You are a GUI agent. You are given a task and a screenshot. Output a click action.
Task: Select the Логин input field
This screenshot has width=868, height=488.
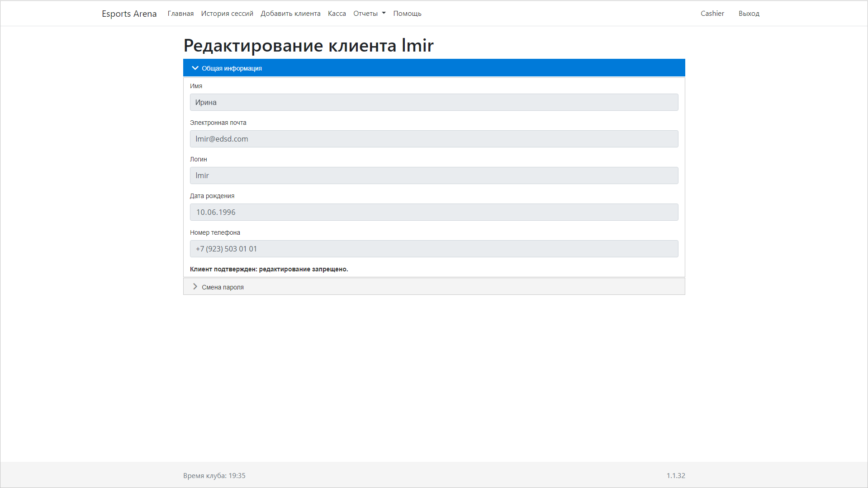[434, 175]
